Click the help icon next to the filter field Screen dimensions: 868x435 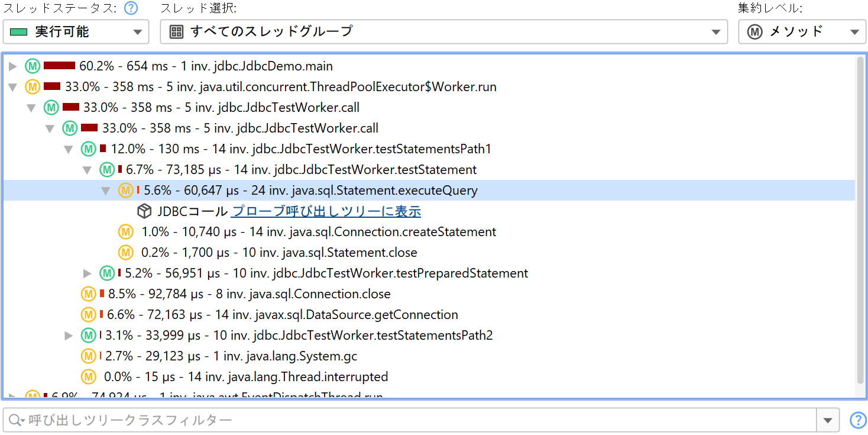[x=857, y=420]
